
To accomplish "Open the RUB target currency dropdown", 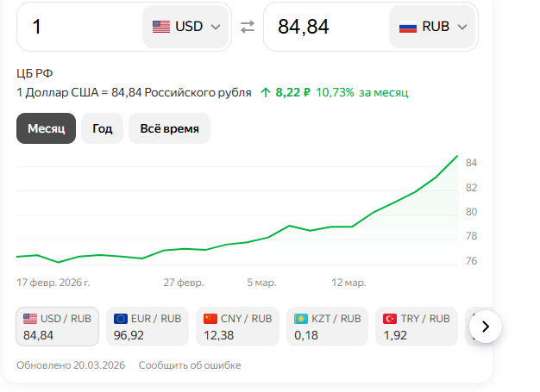I will tap(434, 27).
